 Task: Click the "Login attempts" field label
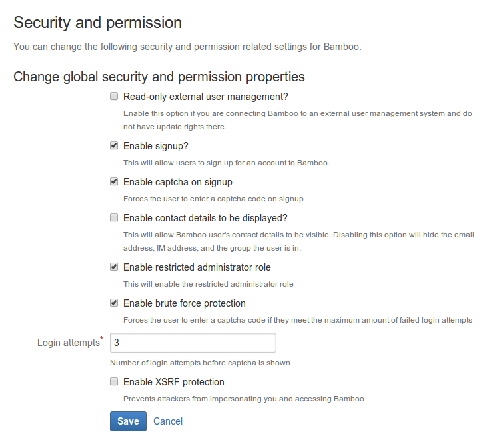click(x=68, y=343)
